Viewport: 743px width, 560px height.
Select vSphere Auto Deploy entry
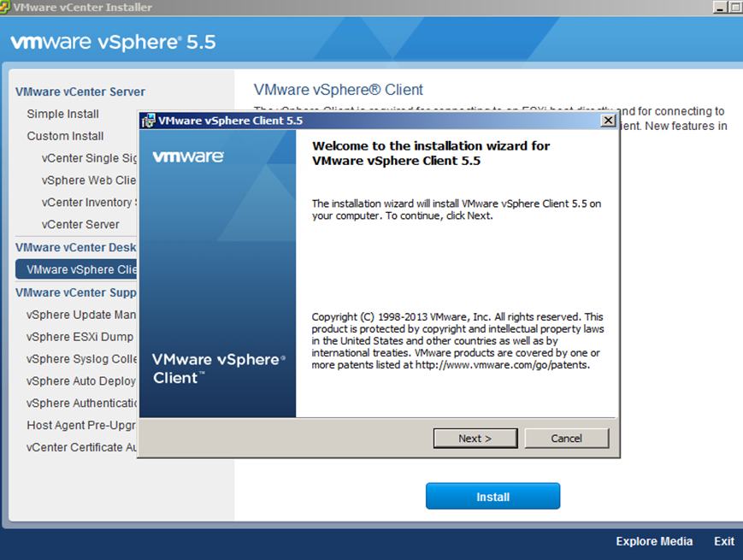pos(81,381)
